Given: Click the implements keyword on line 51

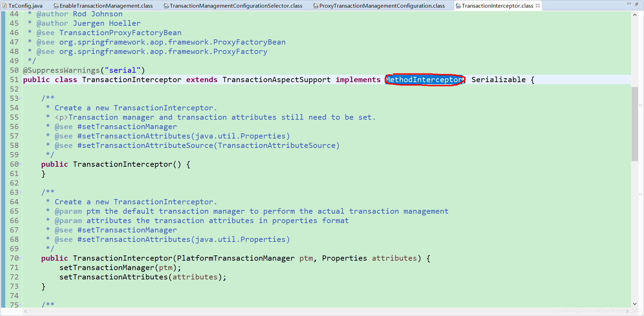Looking at the screenshot, I should [x=358, y=80].
